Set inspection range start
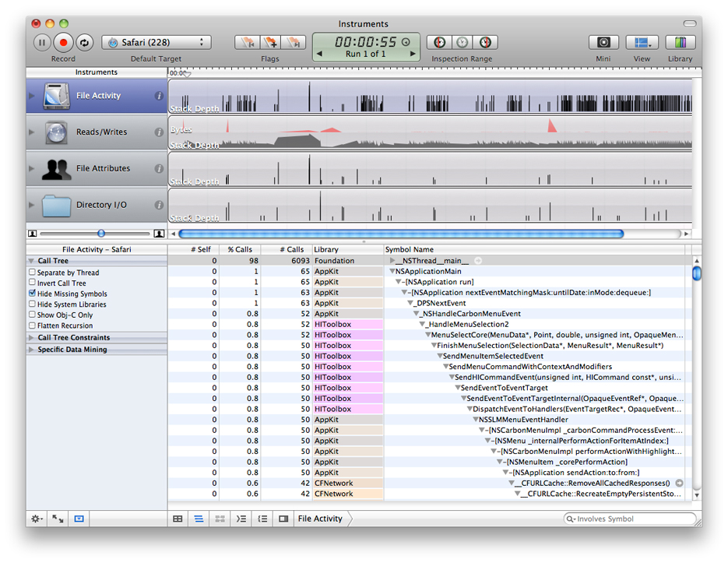Viewport: 728px width, 563px height. pos(439,42)
